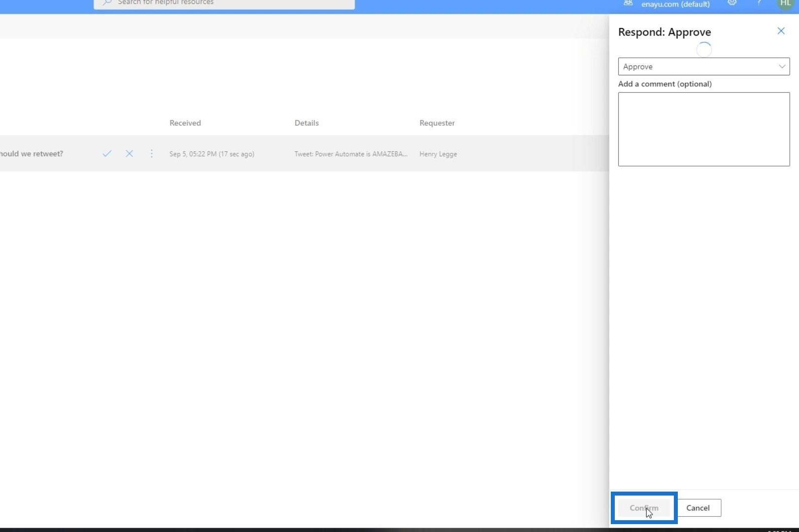Select the enayu.com (default) environment
Viewport: 799px width, 532px height.
[x=675, y=4]
